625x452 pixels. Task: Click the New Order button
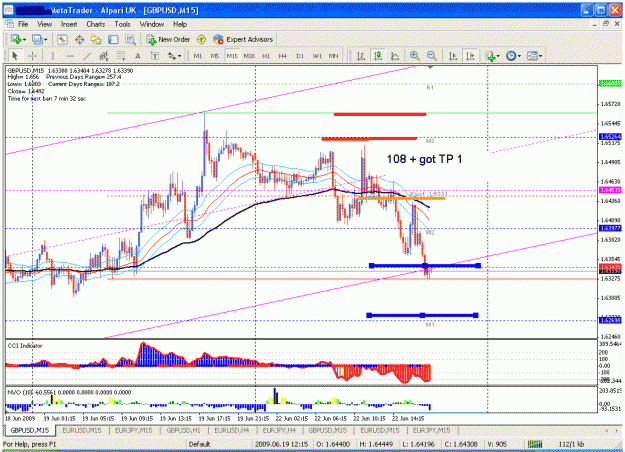click(169, 39)
